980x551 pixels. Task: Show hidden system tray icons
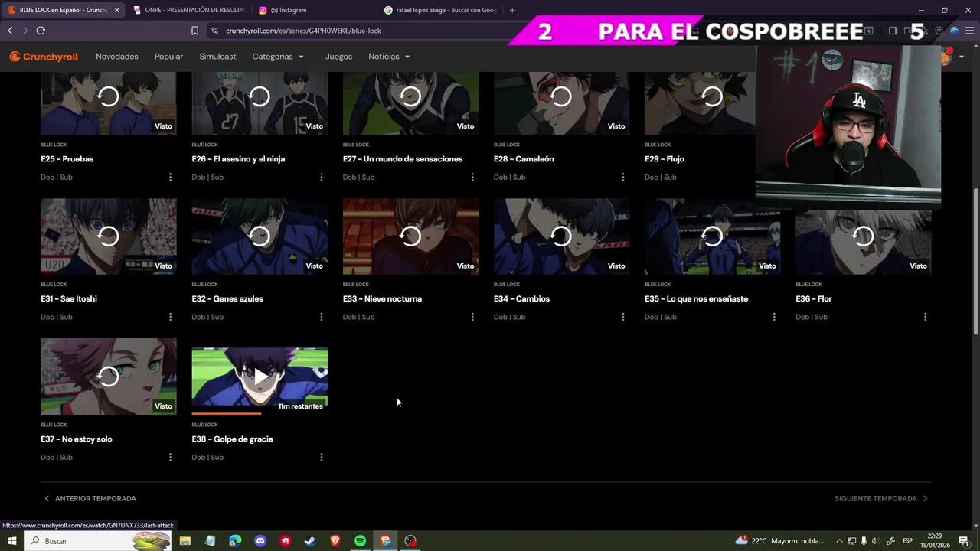(839, 541)
